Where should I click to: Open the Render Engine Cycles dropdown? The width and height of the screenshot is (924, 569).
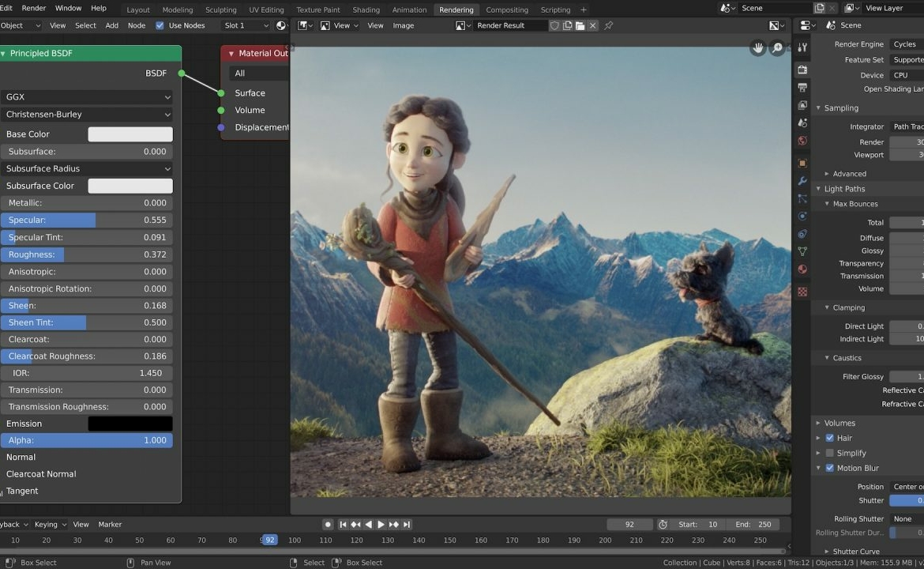click(x=907, y=44)
